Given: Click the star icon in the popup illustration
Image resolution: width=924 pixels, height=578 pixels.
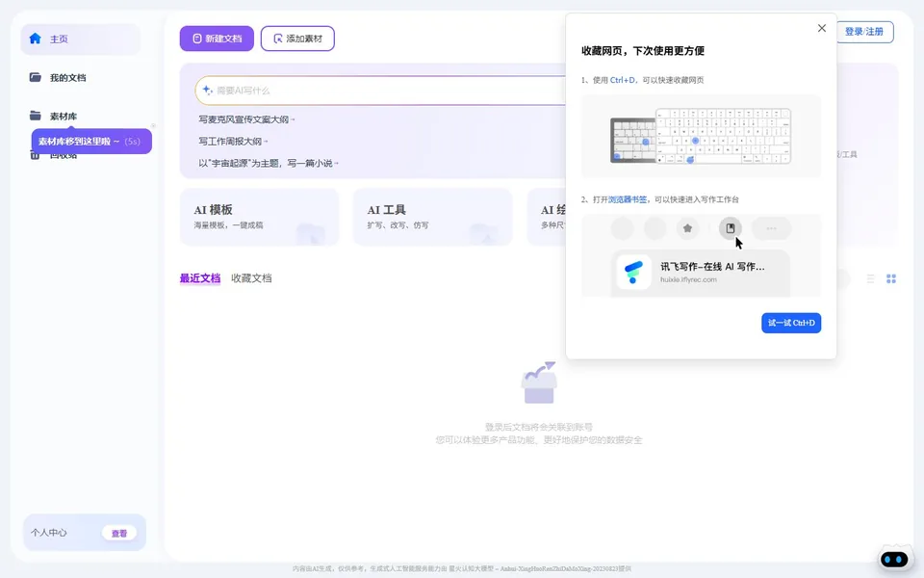Looking at the screenshot, I should 687,228.
